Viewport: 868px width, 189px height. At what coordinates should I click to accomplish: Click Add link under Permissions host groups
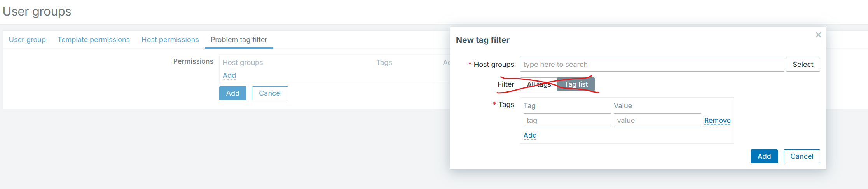click(229, 75)
